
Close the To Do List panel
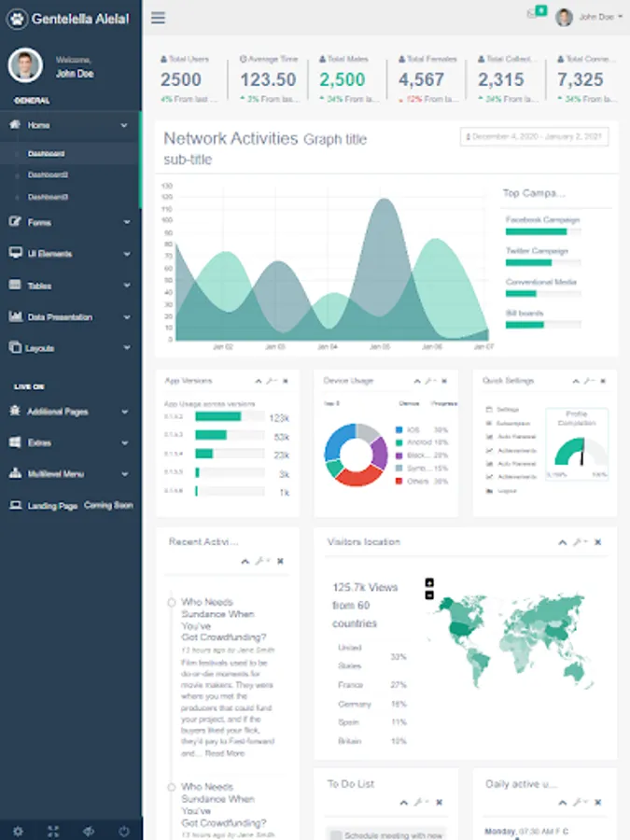coord(440,802)
